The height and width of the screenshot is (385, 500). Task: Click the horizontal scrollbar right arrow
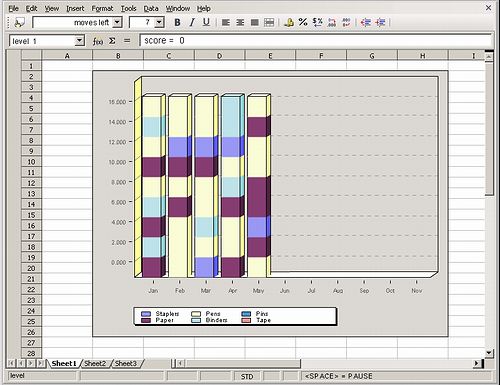[x=477, y=363]
